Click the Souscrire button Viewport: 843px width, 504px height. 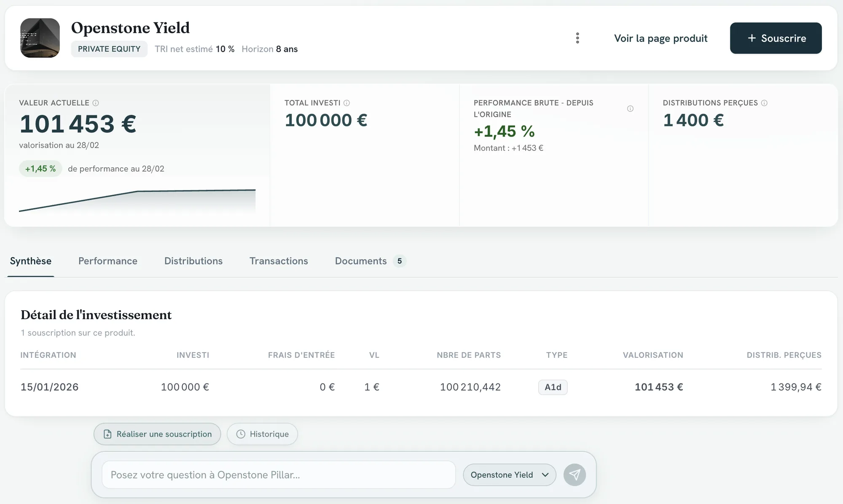(776, 38)
